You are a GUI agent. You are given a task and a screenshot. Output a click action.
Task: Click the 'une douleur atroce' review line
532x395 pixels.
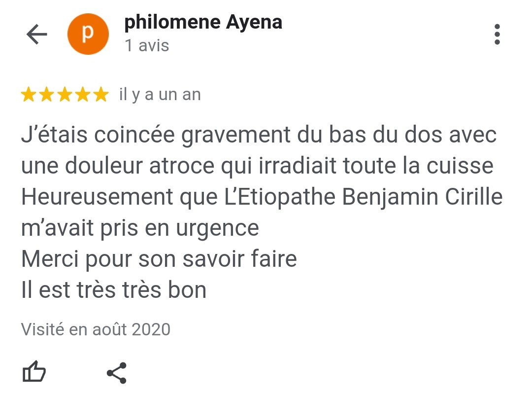point(257,166)
